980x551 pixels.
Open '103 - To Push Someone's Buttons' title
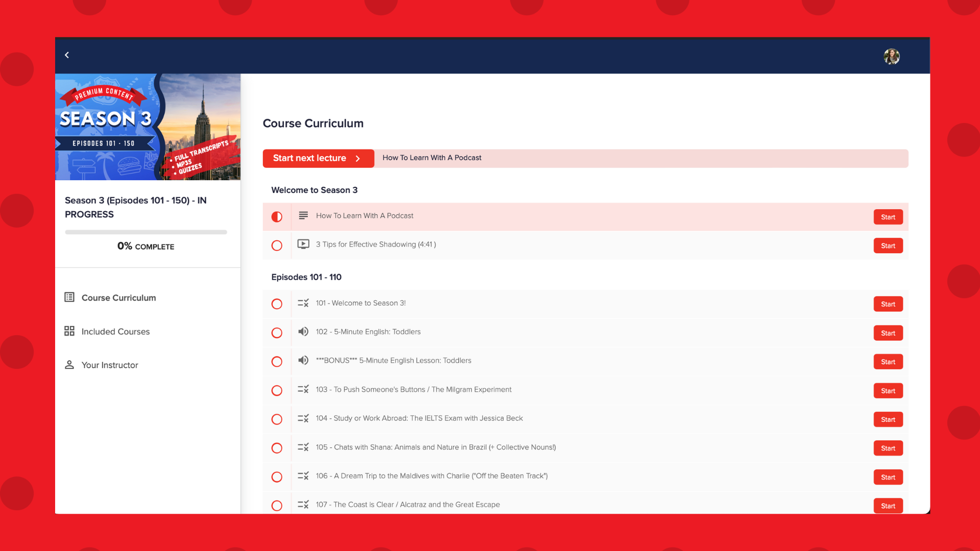click(413, 389)
